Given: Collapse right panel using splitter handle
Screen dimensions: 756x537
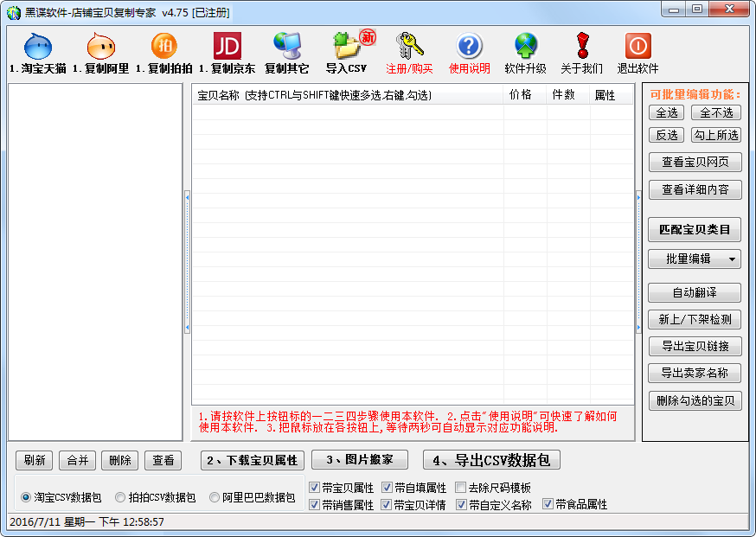Looking at the screenshot, I should tap(639, 262).
